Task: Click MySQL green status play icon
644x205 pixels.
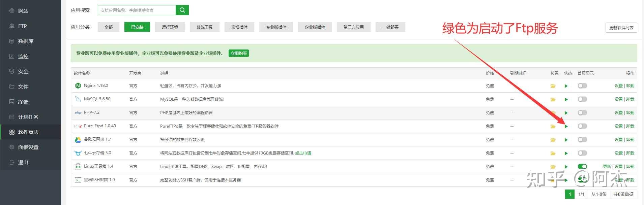Action: click(x=566, y=99)
